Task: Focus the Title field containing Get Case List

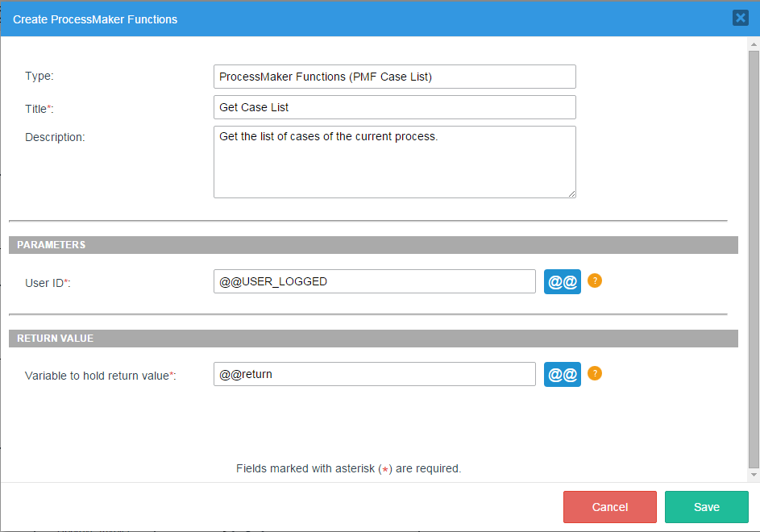Action: (394, 107)
